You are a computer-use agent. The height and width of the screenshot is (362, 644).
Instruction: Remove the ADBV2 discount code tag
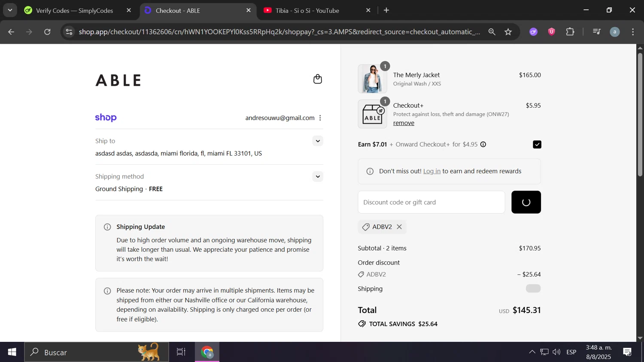399,227
